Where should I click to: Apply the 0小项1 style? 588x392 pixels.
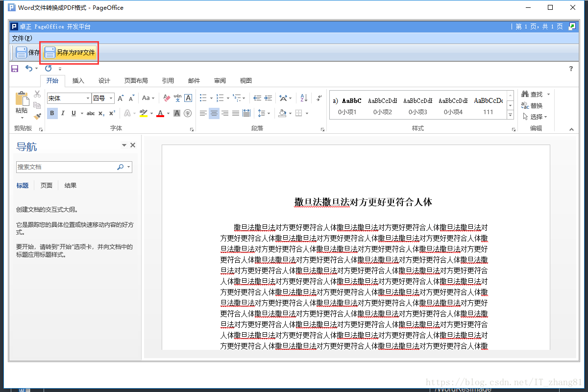(347, 106)
